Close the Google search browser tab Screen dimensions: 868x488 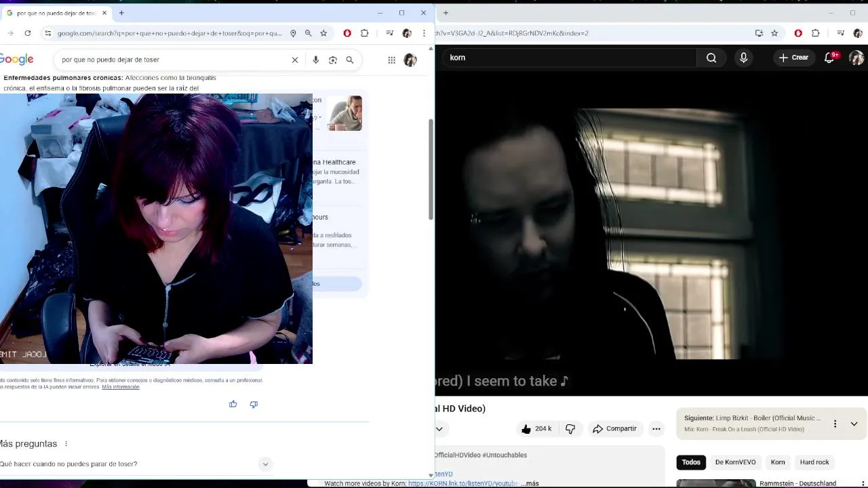coord(104,13)
